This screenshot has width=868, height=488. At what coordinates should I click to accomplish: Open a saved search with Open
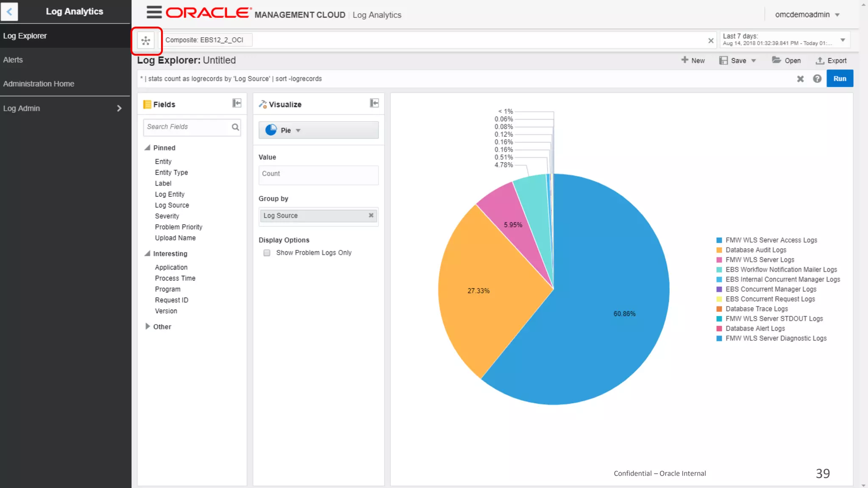click(786, 61)
